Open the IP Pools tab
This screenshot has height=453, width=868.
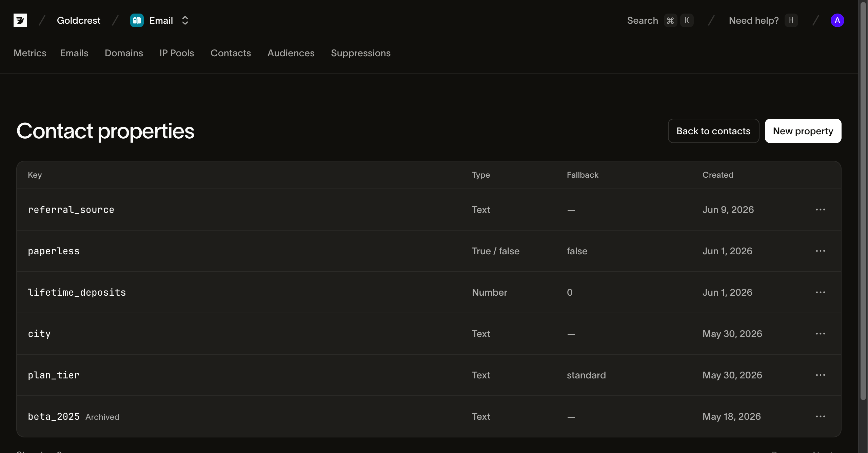pos(177,53)
